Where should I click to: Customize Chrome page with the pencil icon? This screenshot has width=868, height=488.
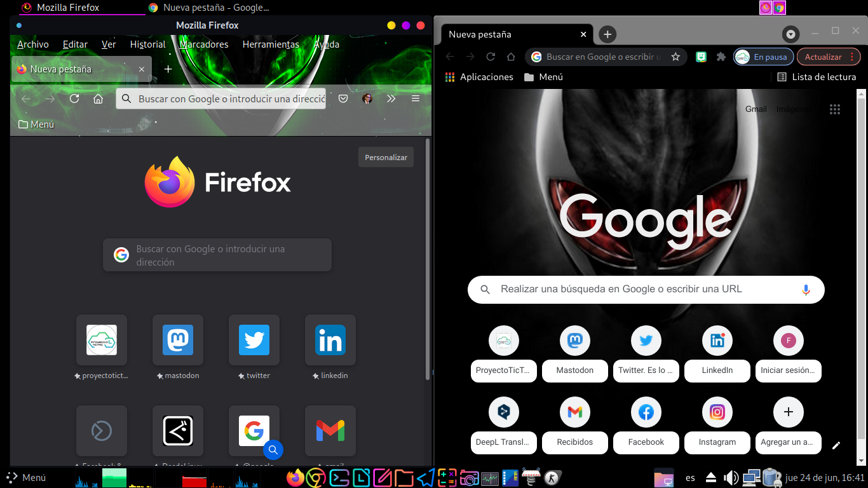836,445
